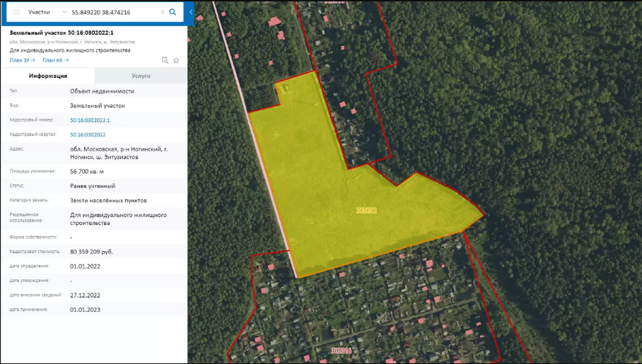Viewport: 642px width, 364px height.
Task: Select the Земельный участок вид value
Action: tap(98, 105)
